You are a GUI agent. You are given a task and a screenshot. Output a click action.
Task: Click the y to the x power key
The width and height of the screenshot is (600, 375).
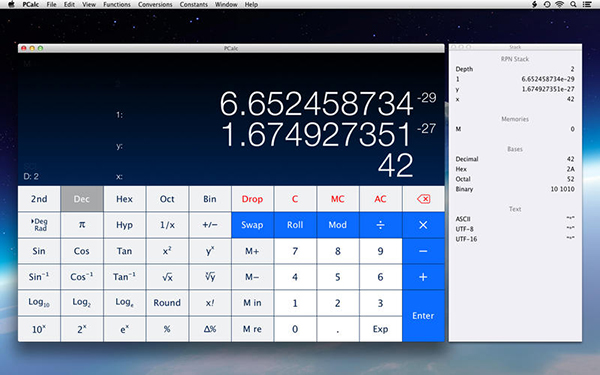tap(210, 251)
